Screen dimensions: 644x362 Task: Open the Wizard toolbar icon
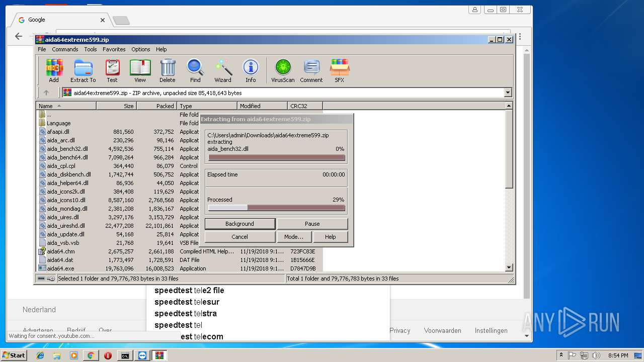(223, 71)
